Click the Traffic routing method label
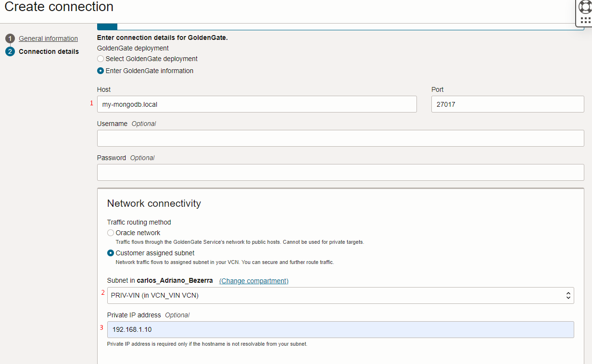The image size is (592, 364). [139, 222]
